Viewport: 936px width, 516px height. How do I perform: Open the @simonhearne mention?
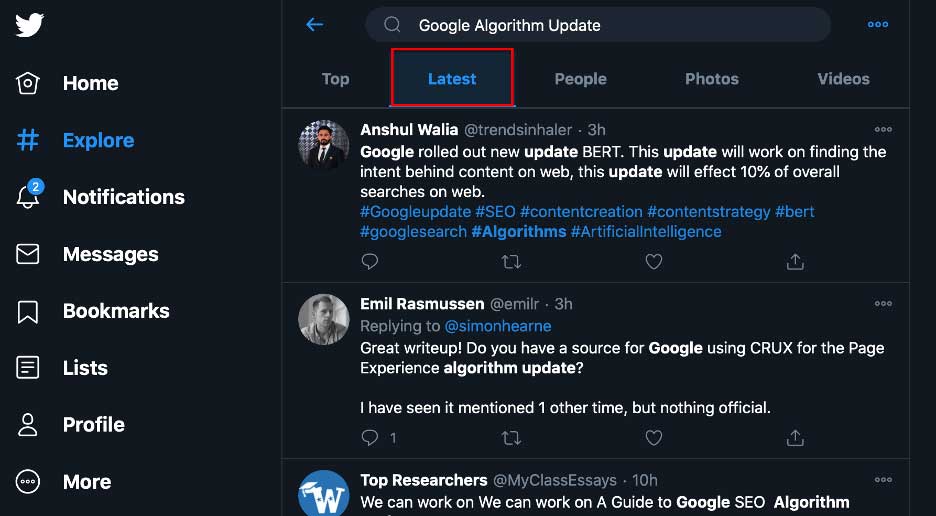click(x=498, y=326)
